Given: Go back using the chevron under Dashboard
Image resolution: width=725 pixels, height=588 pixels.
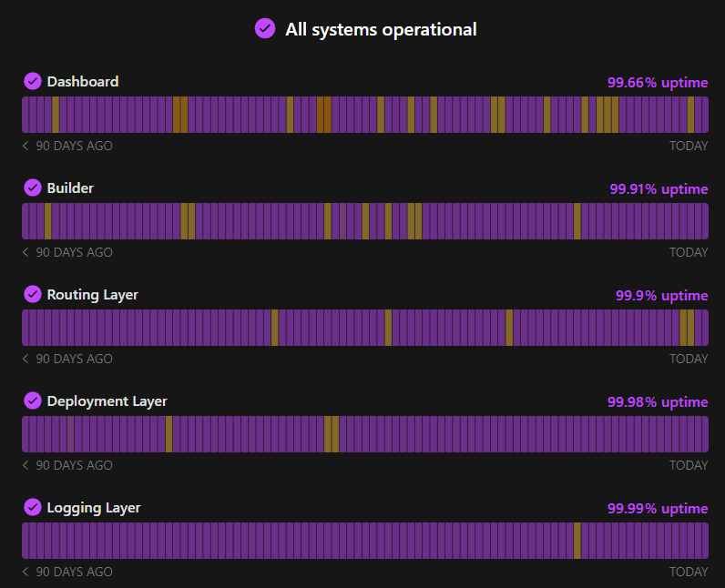Looking at the screenshot, I should pyautogui.click(x=26, y=146).
